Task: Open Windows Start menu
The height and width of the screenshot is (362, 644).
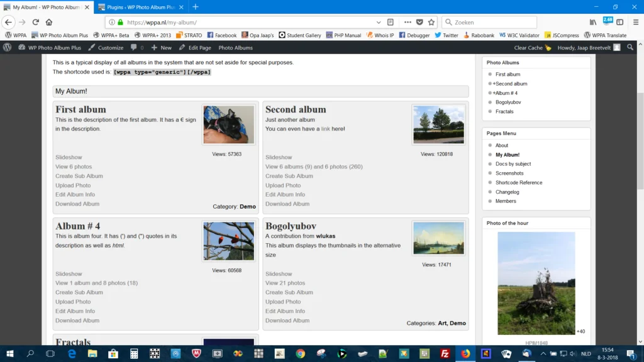Action: pos(10,353)
